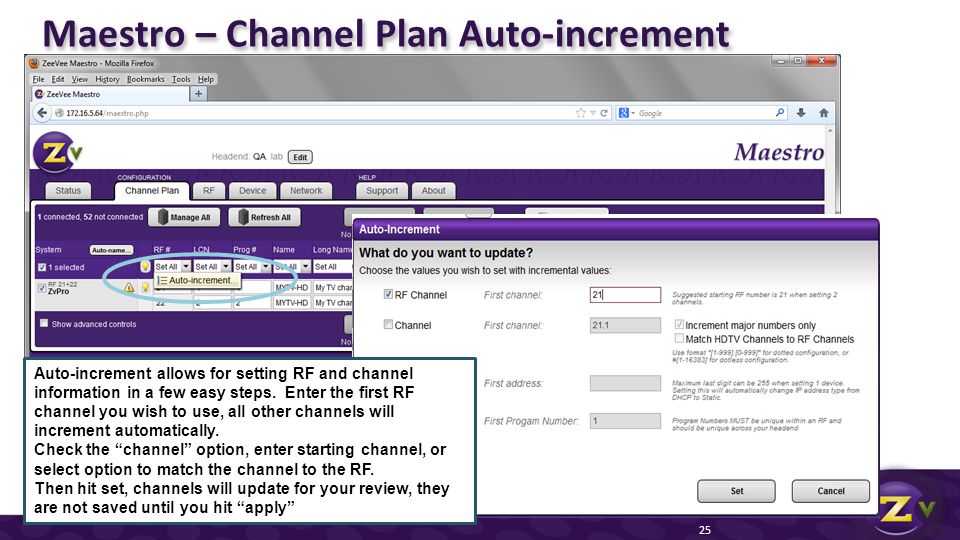Click the Google search engine icon
This screenshot has height=540, width=960.
pos(624,113)
